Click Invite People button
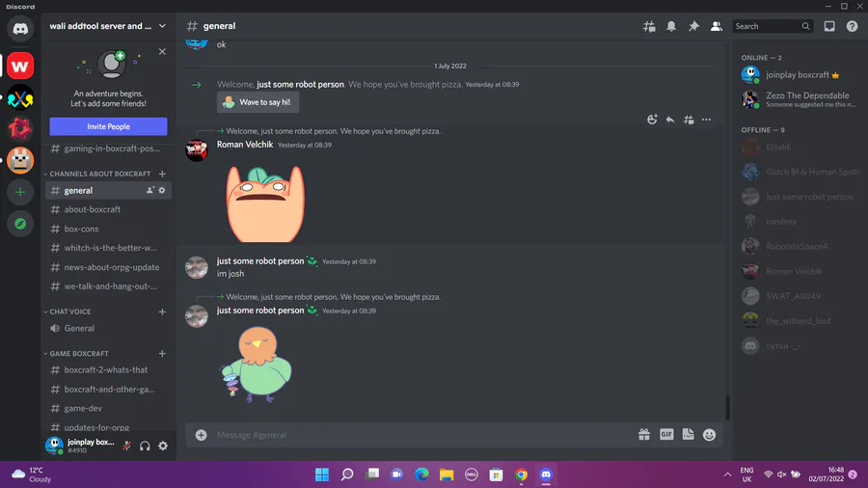 point(108,126)
